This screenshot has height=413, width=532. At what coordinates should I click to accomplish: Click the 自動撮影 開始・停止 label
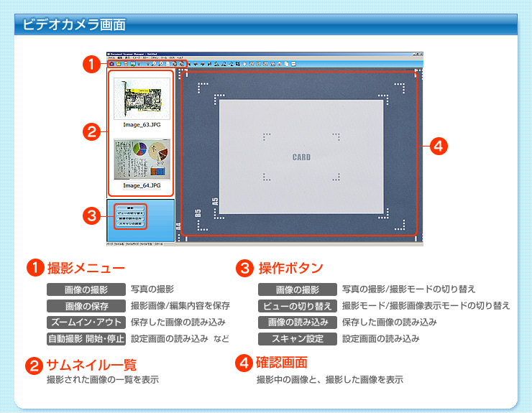[x=86, y=338]
